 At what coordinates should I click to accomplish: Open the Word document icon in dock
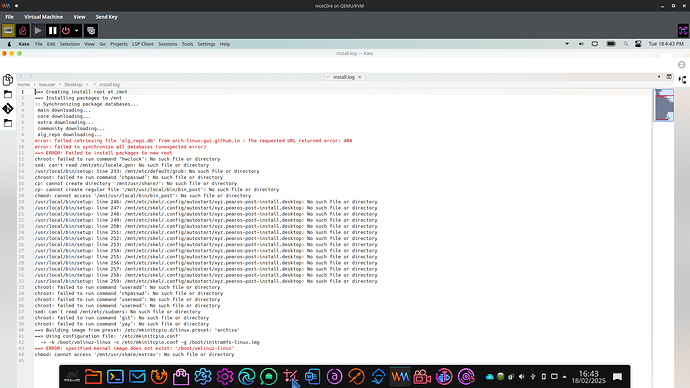pyautogui.click(x=312, y=377)
